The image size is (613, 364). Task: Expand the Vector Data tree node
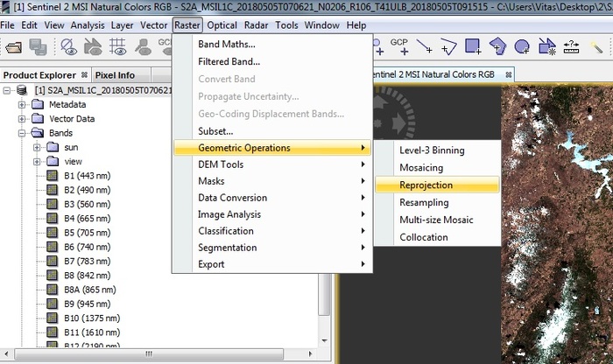pyautogui.click(x=22, y=118)
